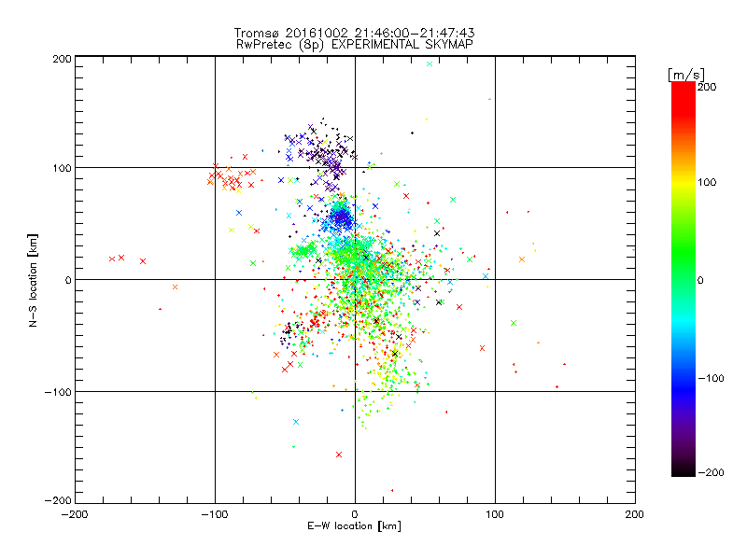
Task: Click the x-axis tick label '200'
Action: [x=635, y=514]
